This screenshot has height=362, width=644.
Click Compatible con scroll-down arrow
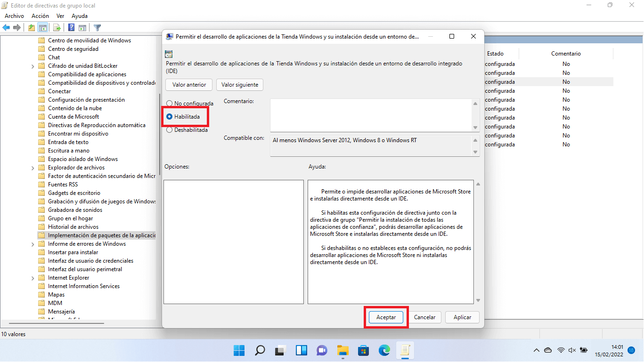pos(475,152)
